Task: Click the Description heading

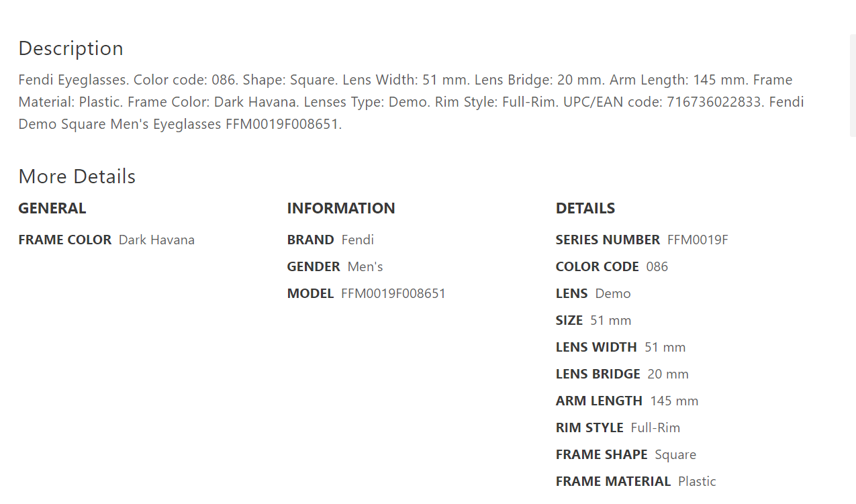Action: coord(70,48)
